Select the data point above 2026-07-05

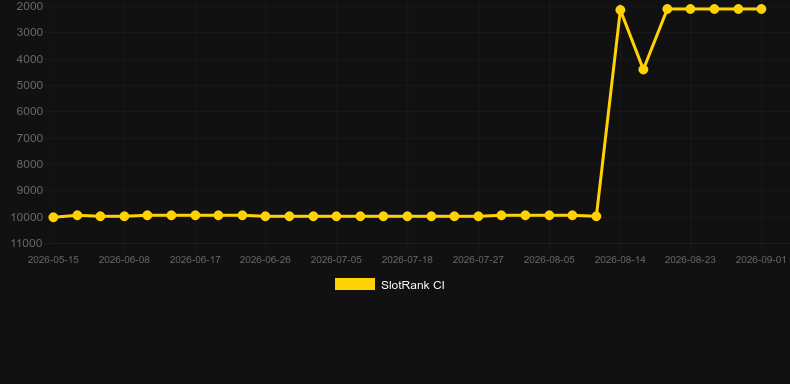click(337, 216)
